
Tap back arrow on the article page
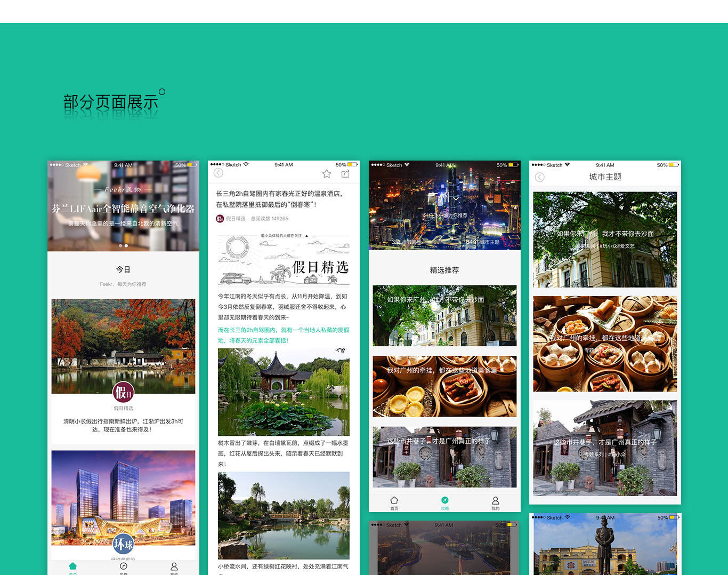[x=219, y=173]
